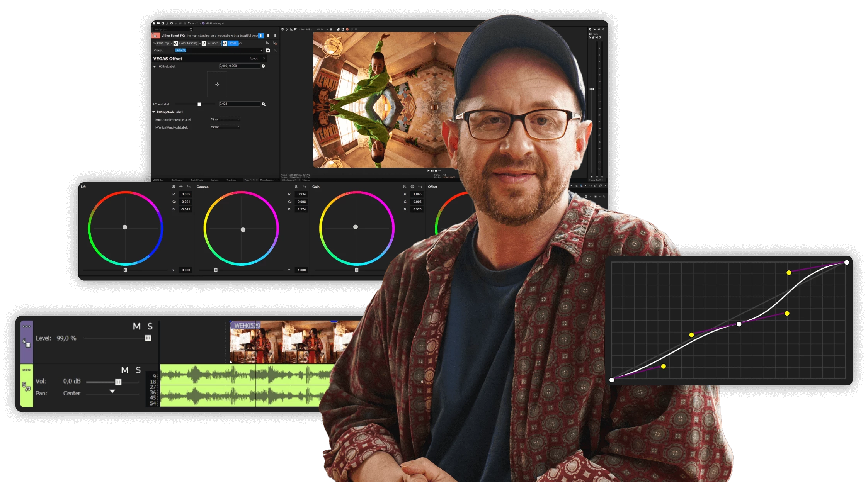Disable the Z-Depth effect checkbox

(x=204, y=43)
